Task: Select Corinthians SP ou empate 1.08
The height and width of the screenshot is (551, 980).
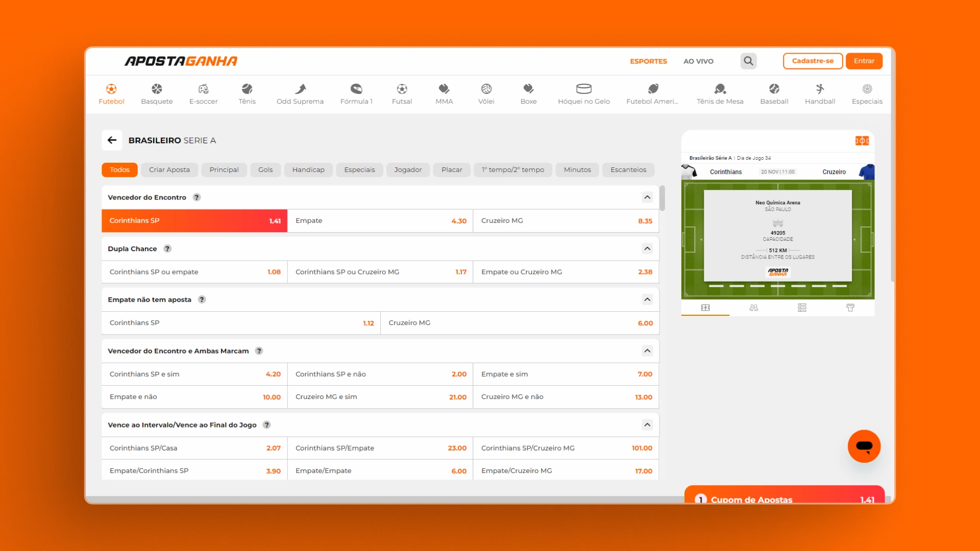Action: 194,272
